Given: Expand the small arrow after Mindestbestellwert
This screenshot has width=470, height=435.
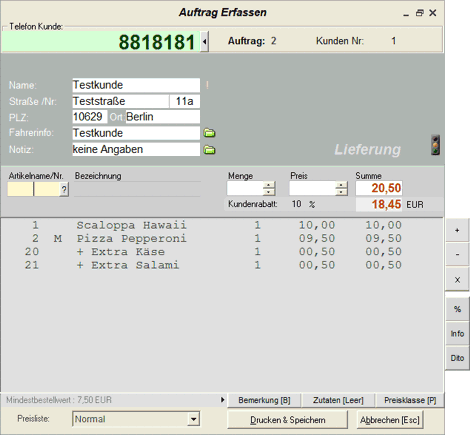Looking at the screenshot, I should point(223,400).
